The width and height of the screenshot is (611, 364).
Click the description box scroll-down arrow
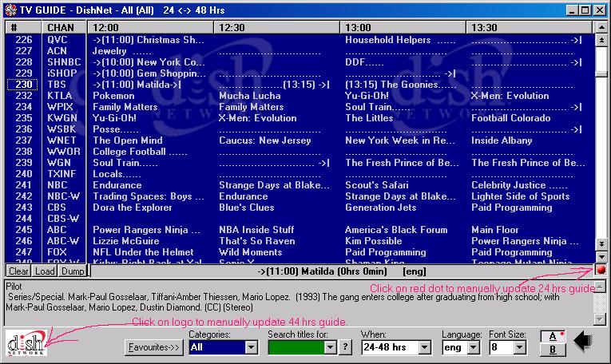(x=600, y=319)
